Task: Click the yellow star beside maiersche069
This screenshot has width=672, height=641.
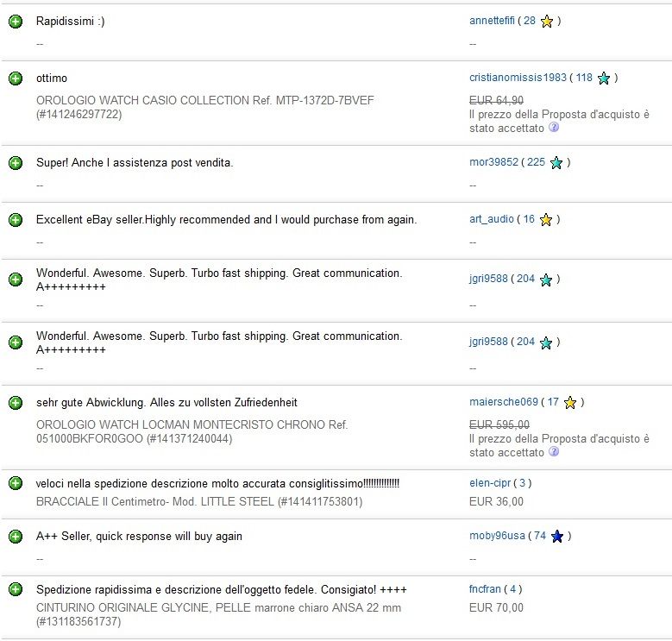Action: coord(570,403)
